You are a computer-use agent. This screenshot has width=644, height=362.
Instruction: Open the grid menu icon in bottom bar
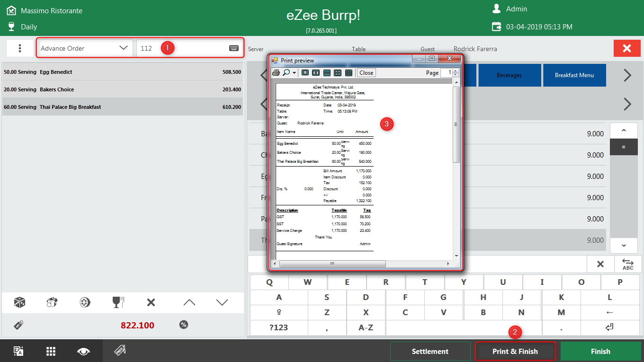(51, 351)
